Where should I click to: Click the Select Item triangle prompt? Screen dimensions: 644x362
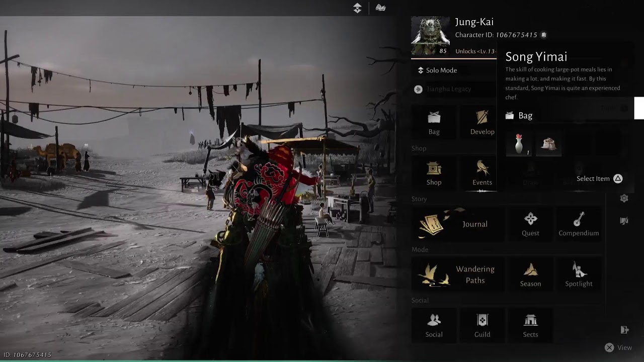click(x=599, y=178)
